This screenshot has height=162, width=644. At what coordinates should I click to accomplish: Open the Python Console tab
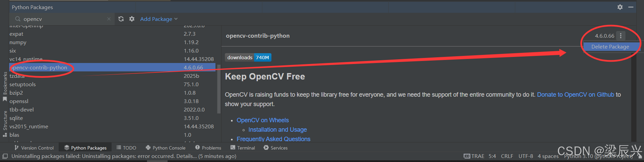(x=166, y=148)
